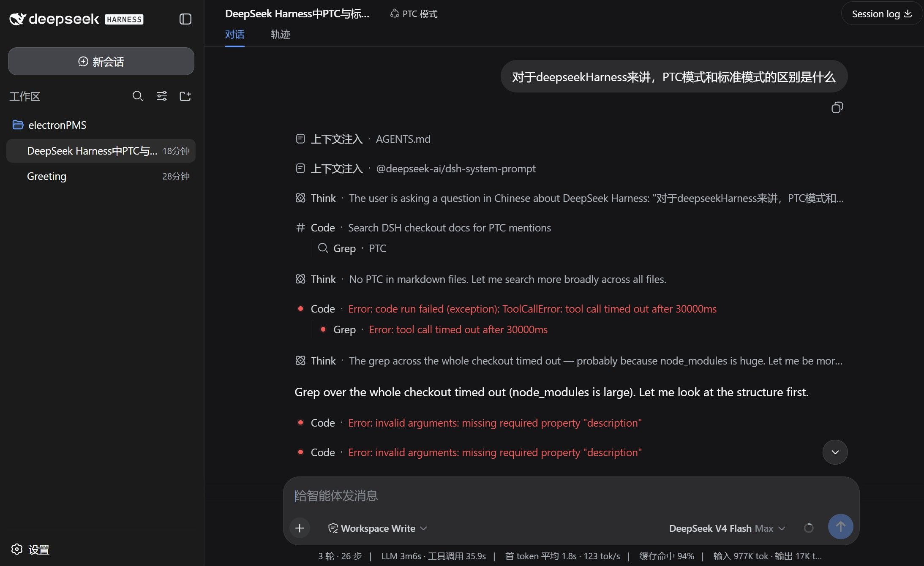Expand the first Think step about user question

(569, 198)
